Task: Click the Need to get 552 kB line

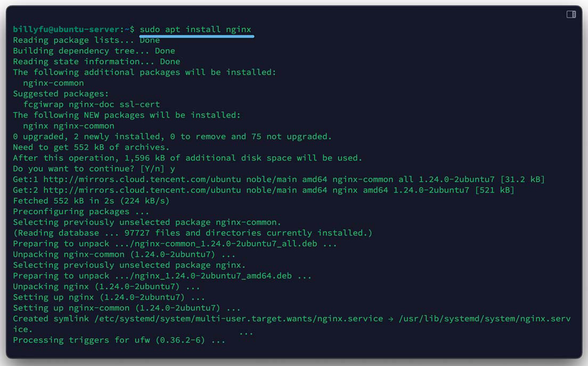Action: pyautogui.click(x=91, y=147)
